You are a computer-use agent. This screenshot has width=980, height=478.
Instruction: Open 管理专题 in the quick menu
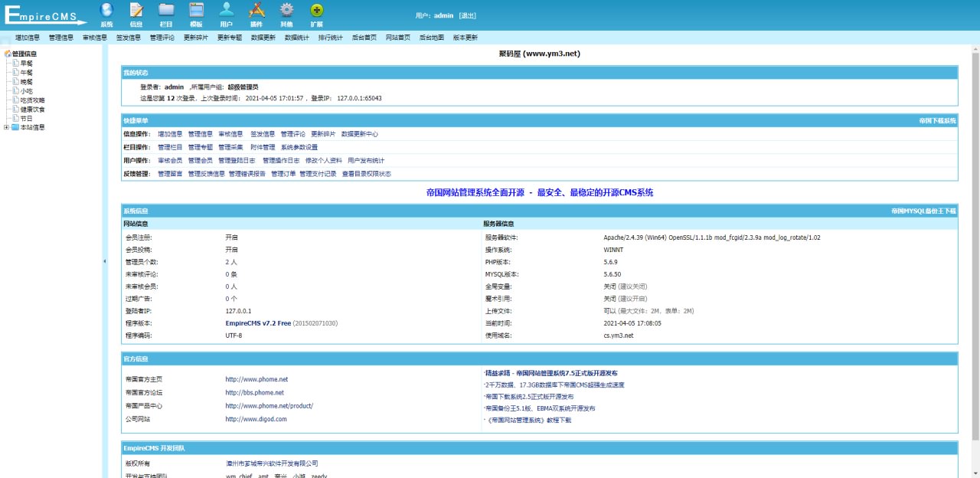pyautogui.click(x=201, y=147)
